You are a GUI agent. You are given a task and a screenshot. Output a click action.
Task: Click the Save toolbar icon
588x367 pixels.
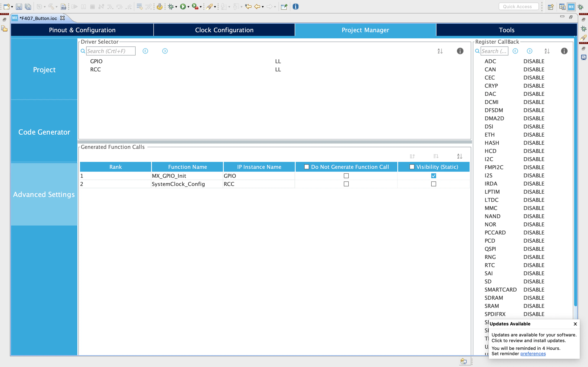click(19, 7)
